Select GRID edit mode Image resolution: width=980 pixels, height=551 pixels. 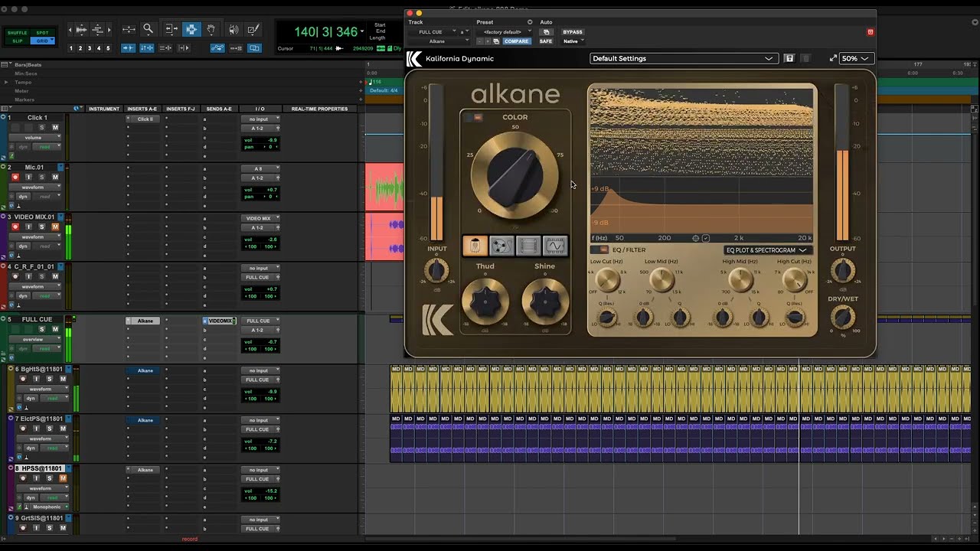click(42, 41)
